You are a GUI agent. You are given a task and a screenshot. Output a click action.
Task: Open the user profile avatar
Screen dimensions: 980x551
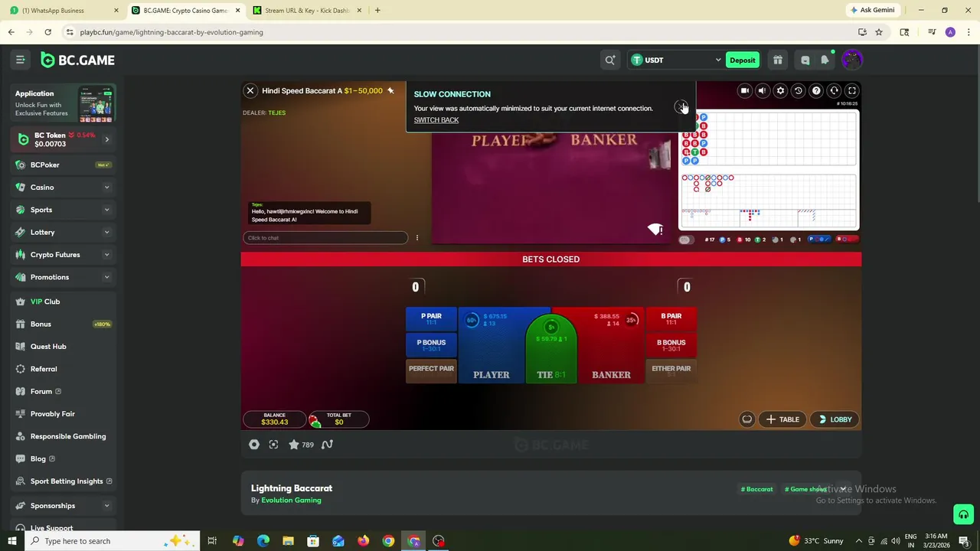point(852,60)
